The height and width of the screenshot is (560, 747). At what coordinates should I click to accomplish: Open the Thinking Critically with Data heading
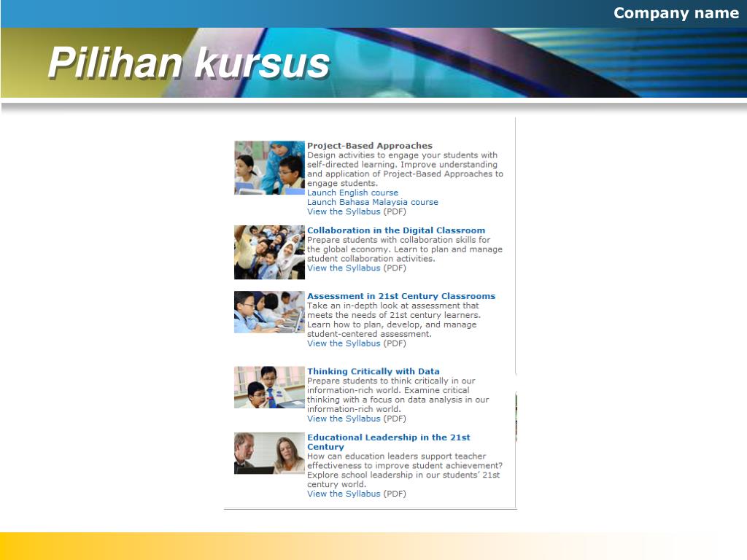pyautogui.click(x=373, y=371)
